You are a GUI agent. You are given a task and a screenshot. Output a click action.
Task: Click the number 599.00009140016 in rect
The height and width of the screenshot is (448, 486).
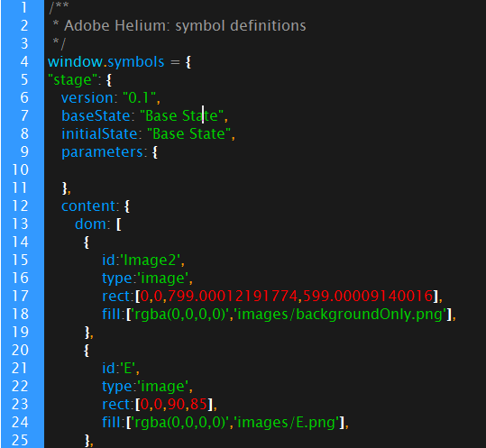pyautogui.click(x=368, y=297)
